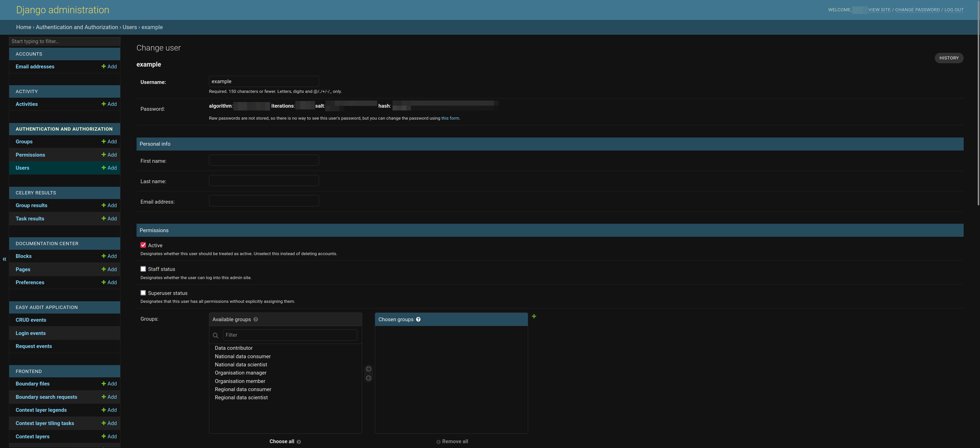Enable the Superuser status checkbox
The image size is (980, 448).
tap(143, 293)
